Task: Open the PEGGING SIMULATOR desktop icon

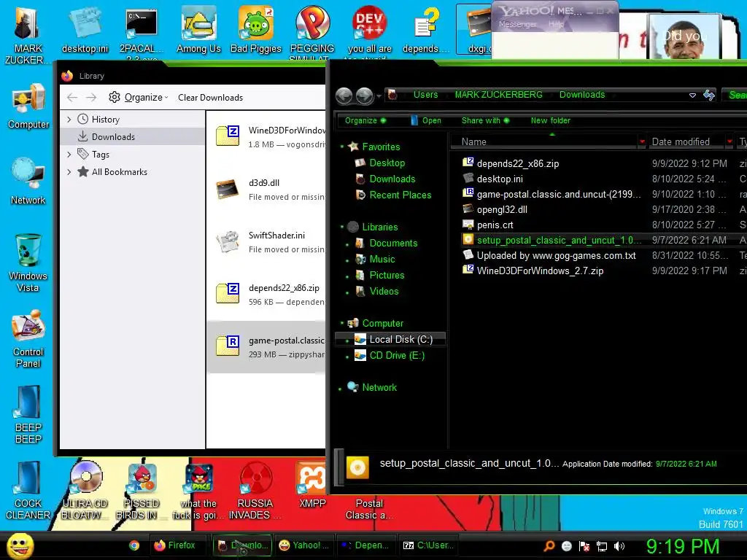Action: 312,29
